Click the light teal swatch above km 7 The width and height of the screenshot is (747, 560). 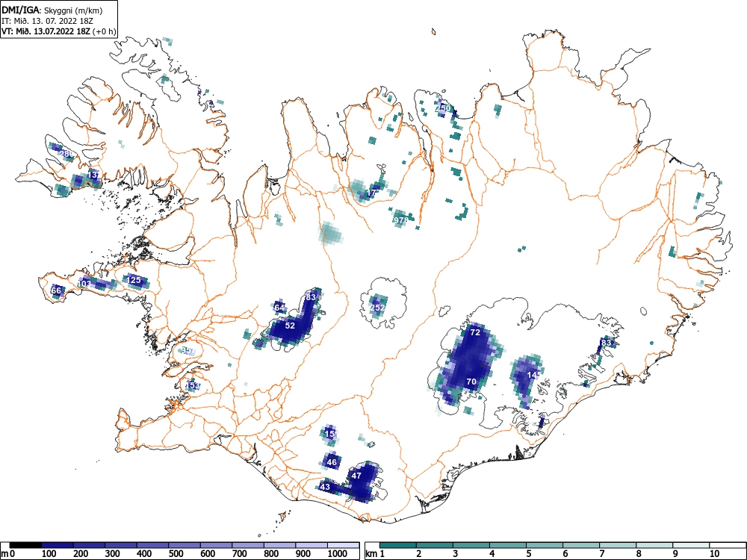tap(618, 545)
